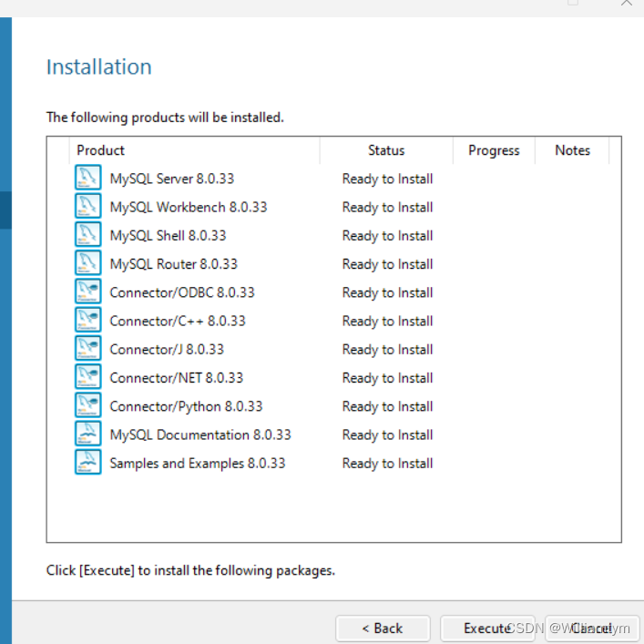
Task: Click the Connector/Python 8.0.33 icon
Action: tap(87, 405)
